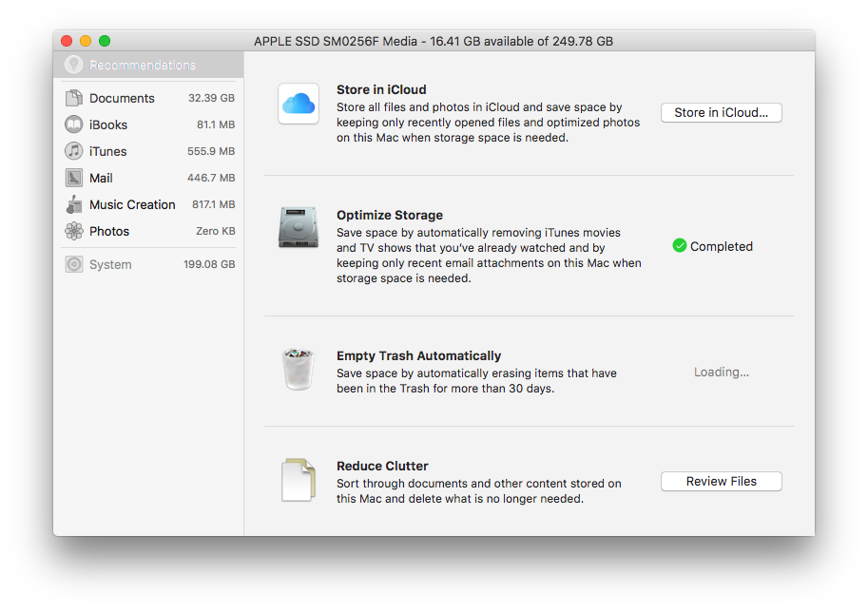The height and width of the screenshot is (612, 868).
Task: Click the green Completed checkmark
Action: [x=679, y=246]
